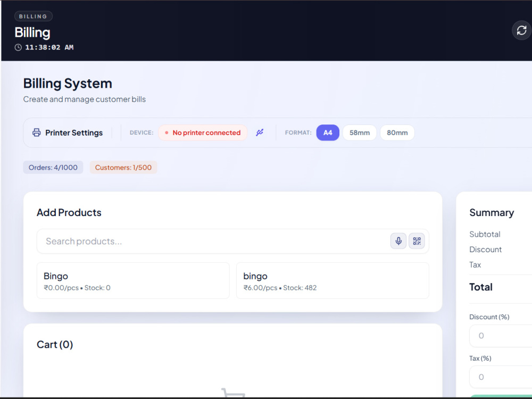This screenshot has height=399, width=532.
Task: Click the printer icon beside Printer Settings
Action: 36,132
